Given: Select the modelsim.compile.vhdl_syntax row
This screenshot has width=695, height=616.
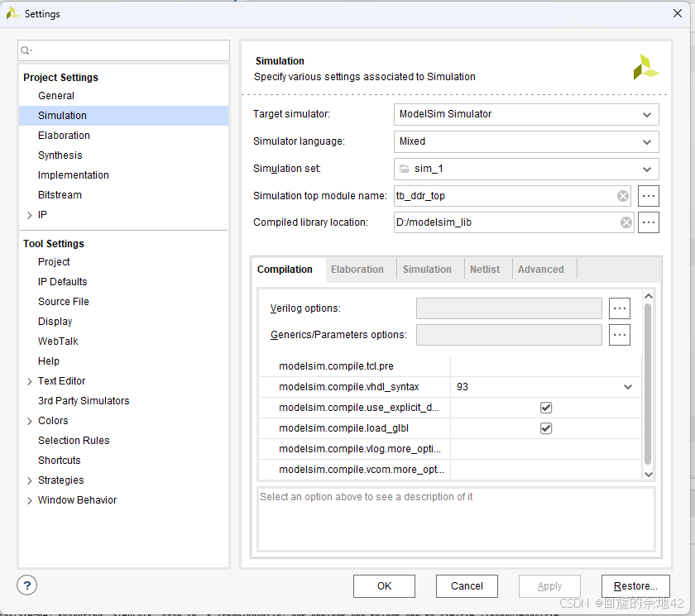Looking at the screenshot, I should click(x=450, y=387).
